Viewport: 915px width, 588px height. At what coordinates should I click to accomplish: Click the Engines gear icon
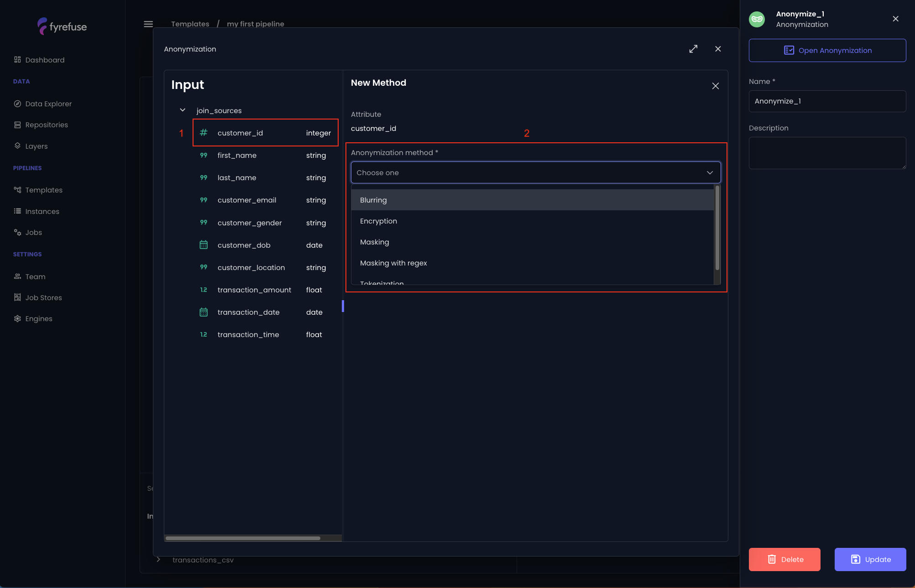17,318
